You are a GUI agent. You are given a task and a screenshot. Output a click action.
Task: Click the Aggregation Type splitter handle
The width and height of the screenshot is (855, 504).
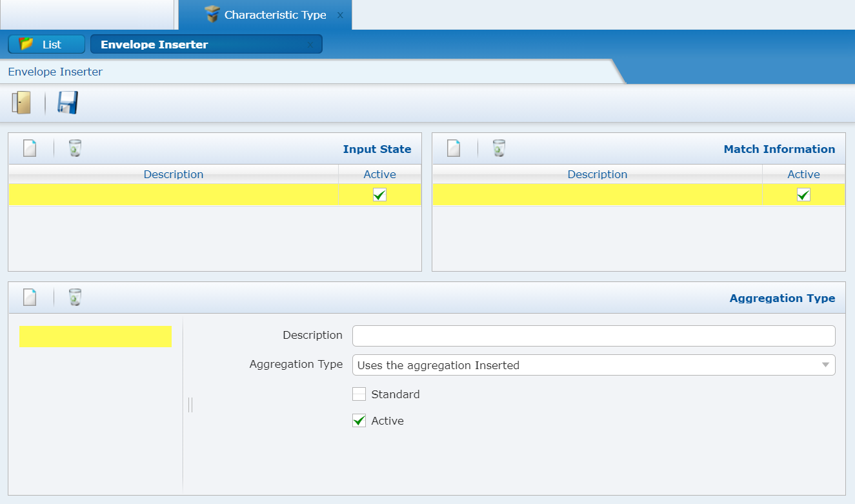[x=190, y=405]
